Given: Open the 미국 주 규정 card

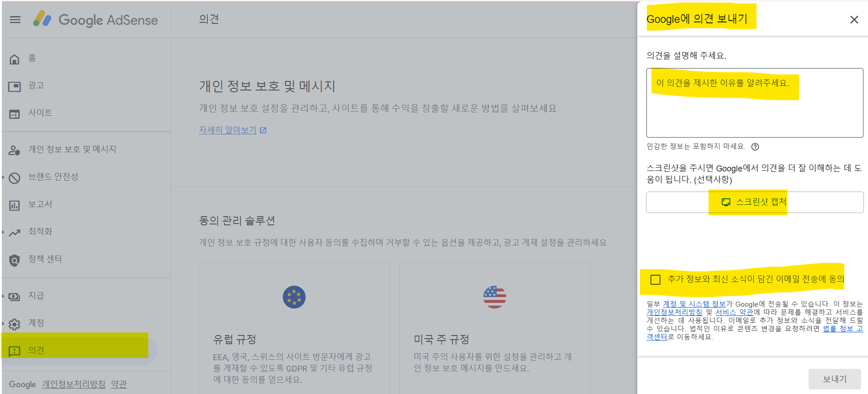Looking at the screenshot, I should (x=495, y=328).
